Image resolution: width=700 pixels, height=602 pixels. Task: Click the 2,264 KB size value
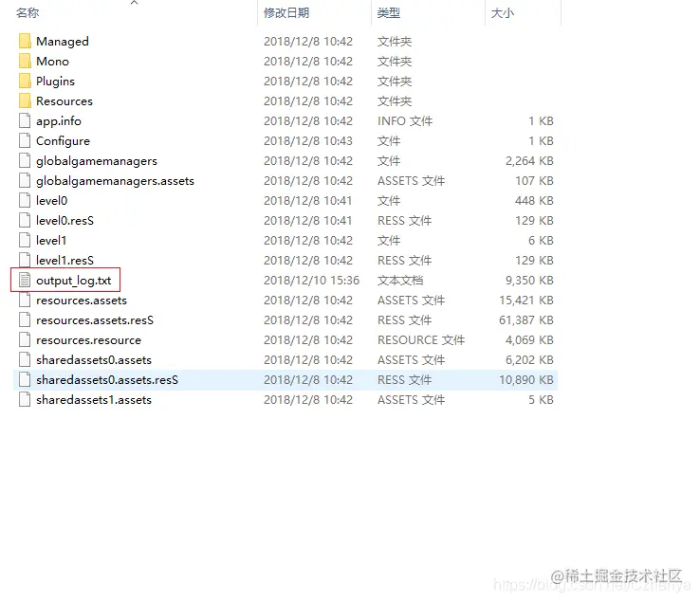click(x=529, y=160)
